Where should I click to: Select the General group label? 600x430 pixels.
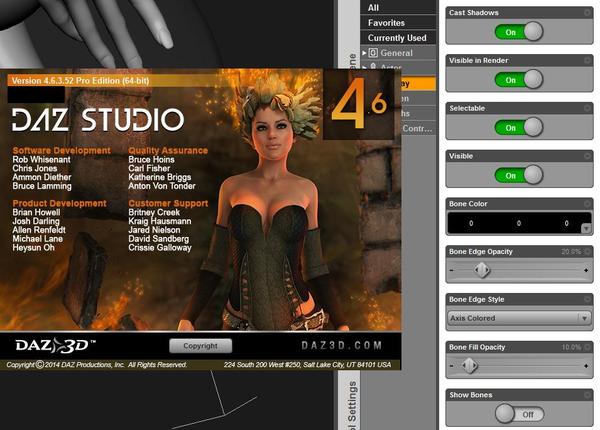pos(396,53)
